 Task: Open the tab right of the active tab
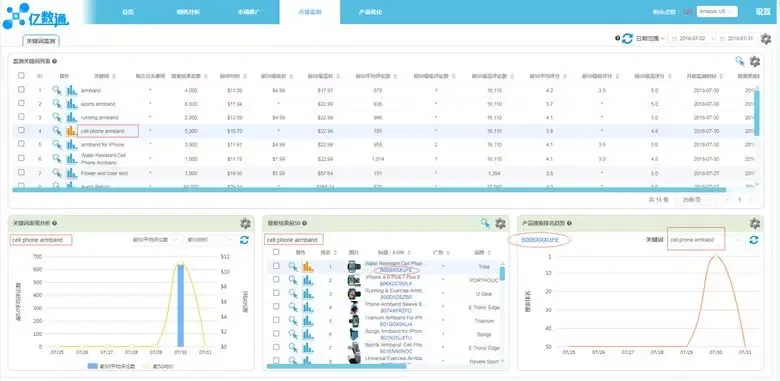click(370, 11)
